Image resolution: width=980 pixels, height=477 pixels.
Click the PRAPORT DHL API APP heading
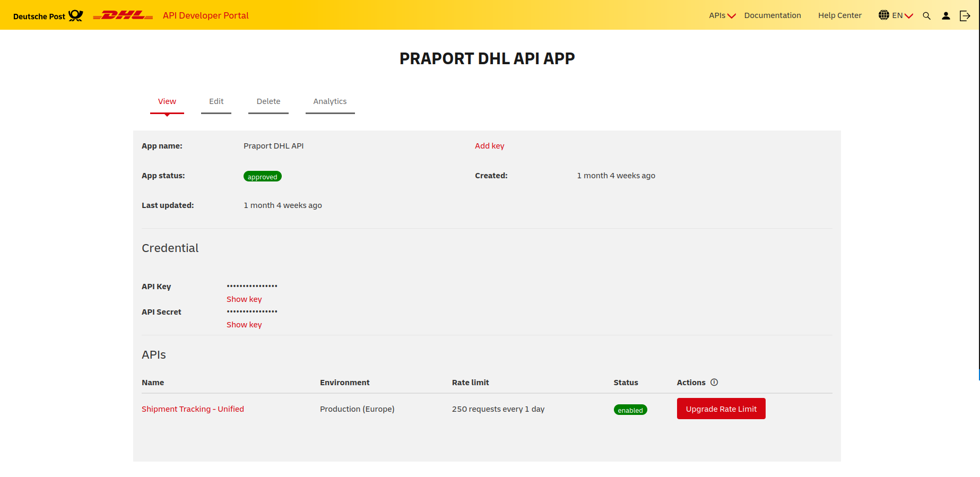click(x=487, y=58)
